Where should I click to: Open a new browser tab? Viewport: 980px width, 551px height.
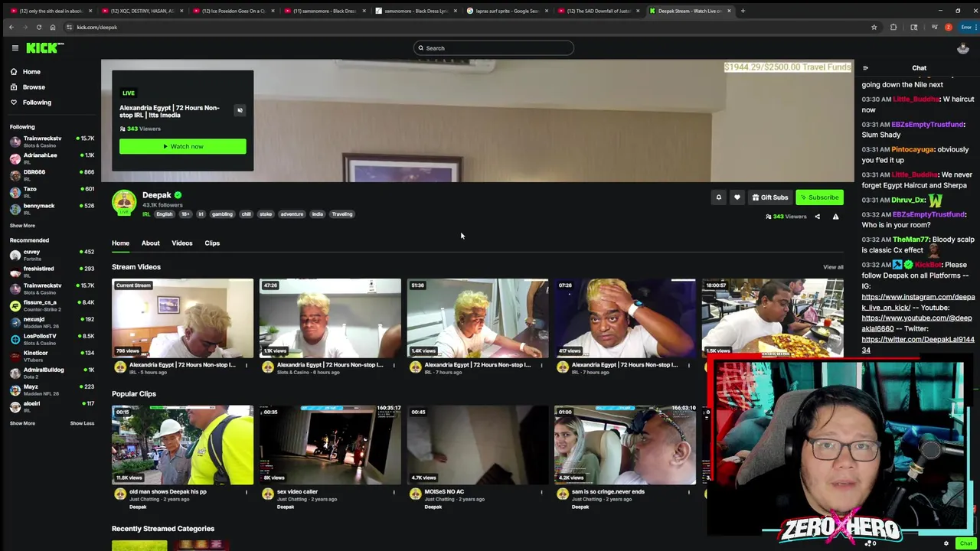pos(743,11)
